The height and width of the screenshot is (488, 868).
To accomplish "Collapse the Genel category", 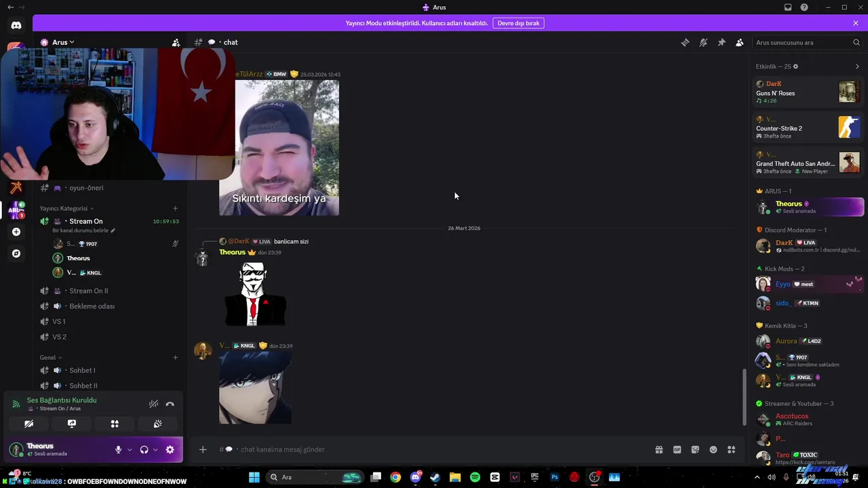I will tap(51, 357).
